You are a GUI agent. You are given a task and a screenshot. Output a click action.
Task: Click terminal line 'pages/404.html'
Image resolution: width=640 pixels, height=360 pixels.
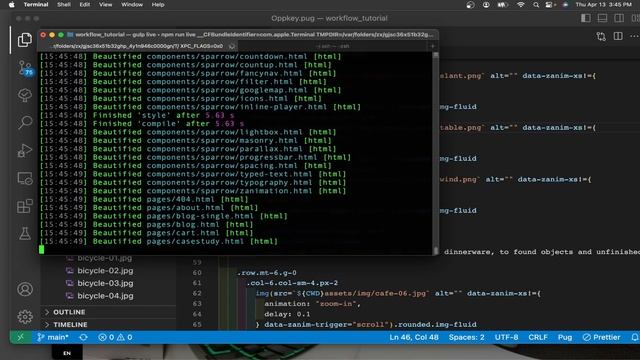click(x=144, y=199)
